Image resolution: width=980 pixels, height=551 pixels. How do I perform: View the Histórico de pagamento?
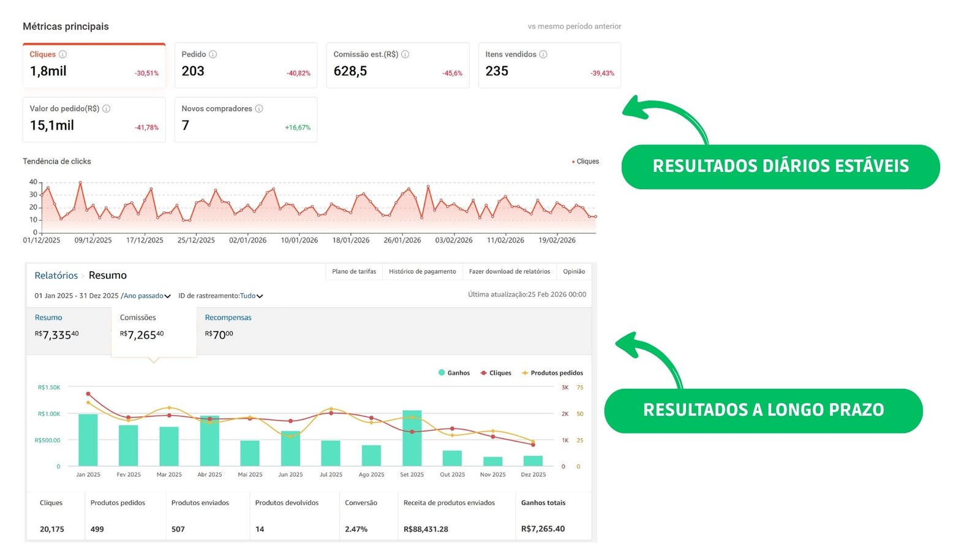coord(423,271)
